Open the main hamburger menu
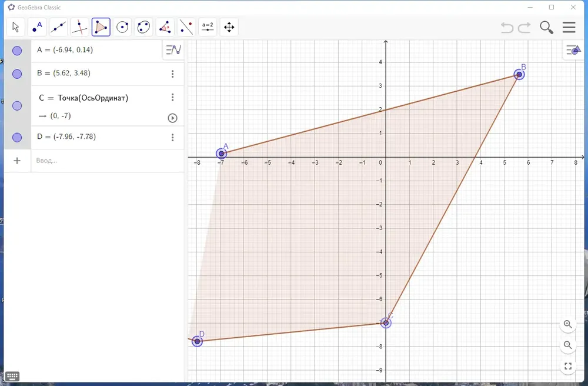 [x=569, y=28]
